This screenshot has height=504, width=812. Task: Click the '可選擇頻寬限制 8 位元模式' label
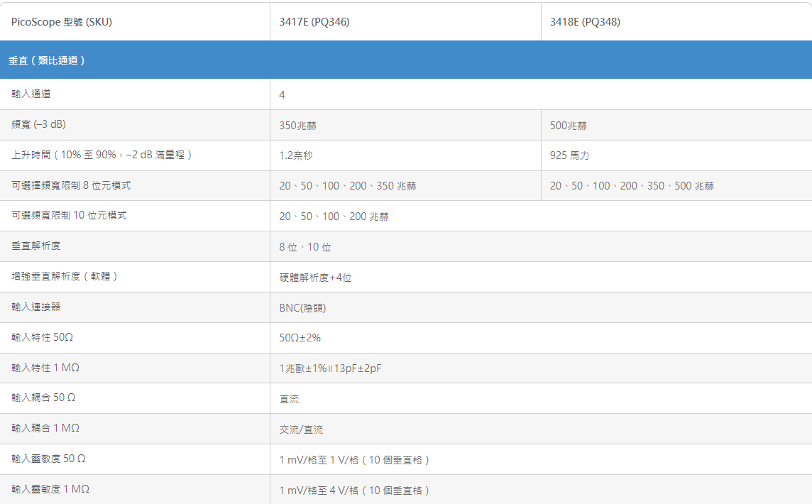tap(71, 185)
